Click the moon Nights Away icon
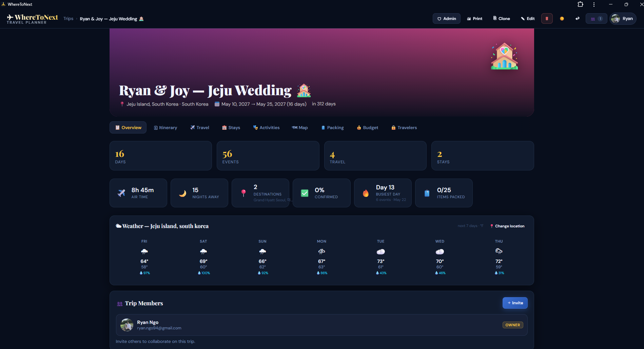 182,193
